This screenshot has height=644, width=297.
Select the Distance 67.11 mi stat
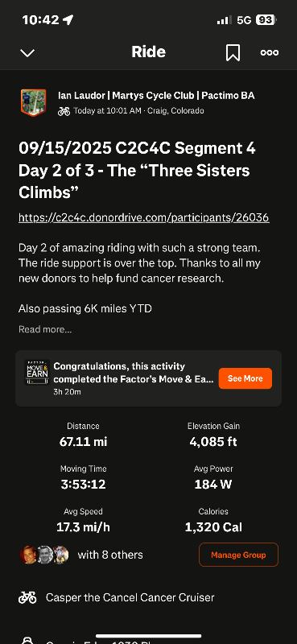pyautogui.click(x=83, y=435)
